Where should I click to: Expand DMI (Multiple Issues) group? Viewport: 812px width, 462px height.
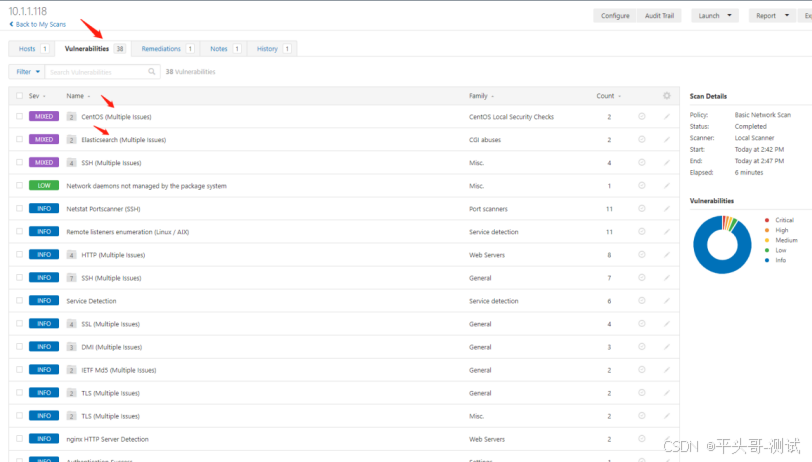pos(71,347)
